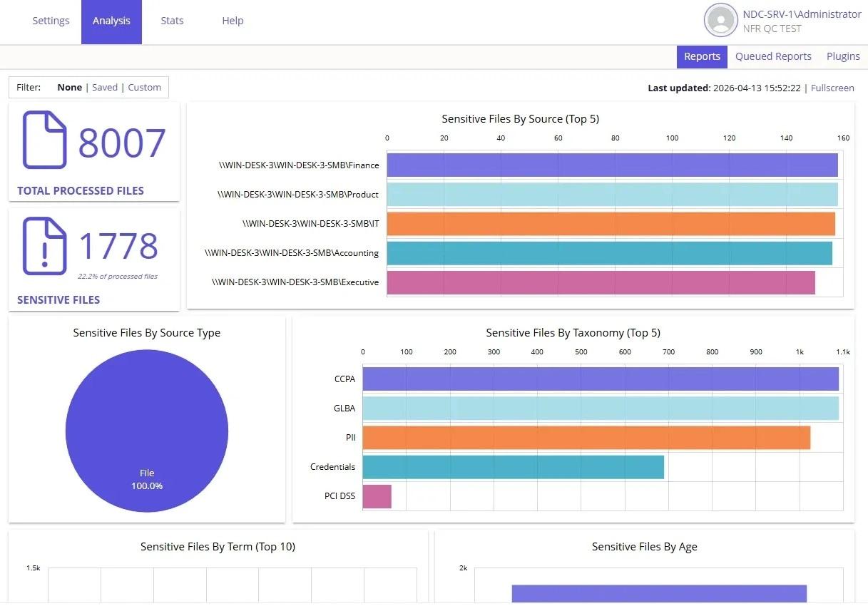Click the Credentials taxonomy bar

pos(514,467)
